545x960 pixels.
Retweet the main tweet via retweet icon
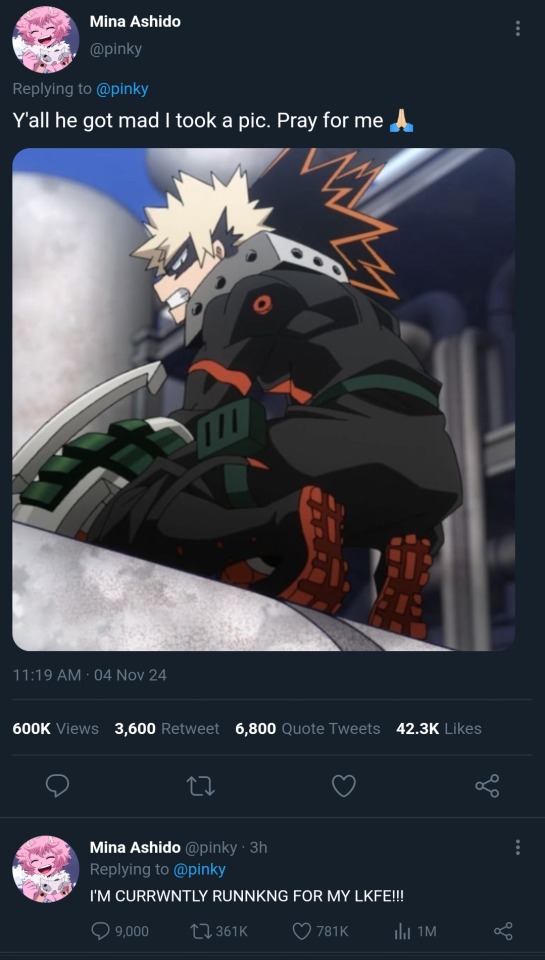(200, 786)
